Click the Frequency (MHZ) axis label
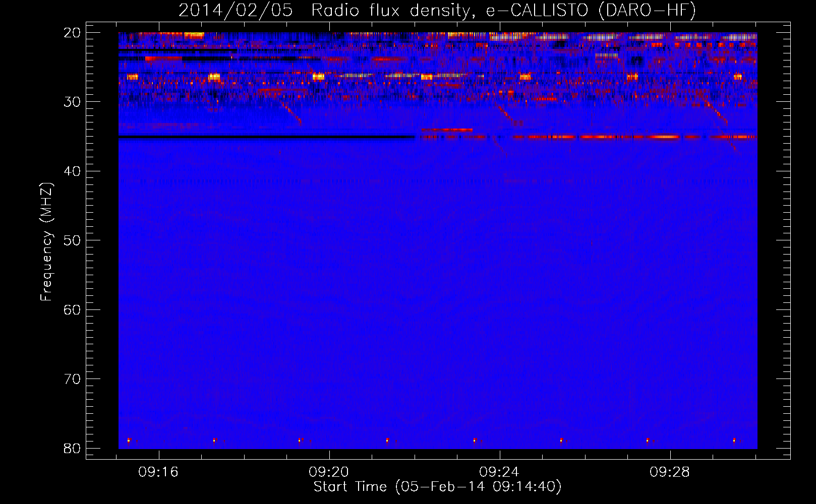The width and height of the screenshot is (816, 504). pyautogui.click(x=46, y=242)
